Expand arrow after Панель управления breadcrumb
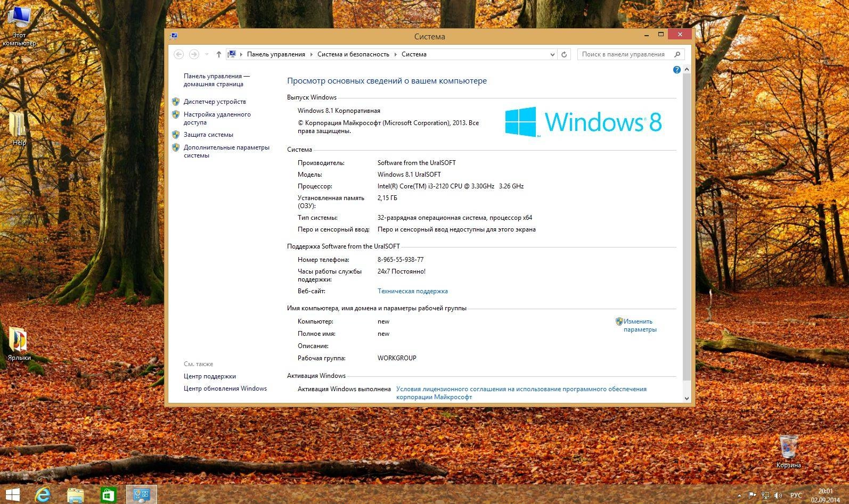 click(x=312, y=54)
